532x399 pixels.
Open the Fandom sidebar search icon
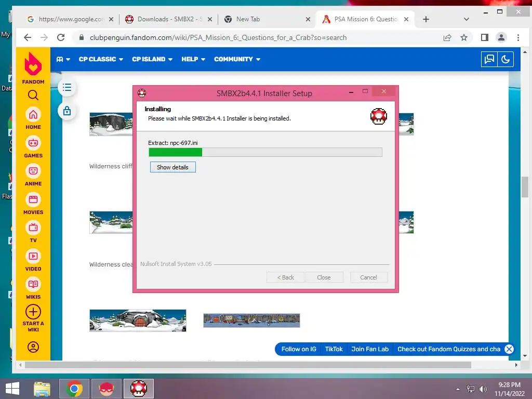(x=33, y=96)
